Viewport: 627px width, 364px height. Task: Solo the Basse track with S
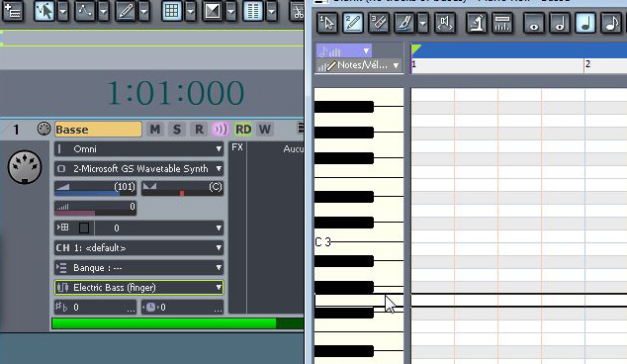pos(177,130)
